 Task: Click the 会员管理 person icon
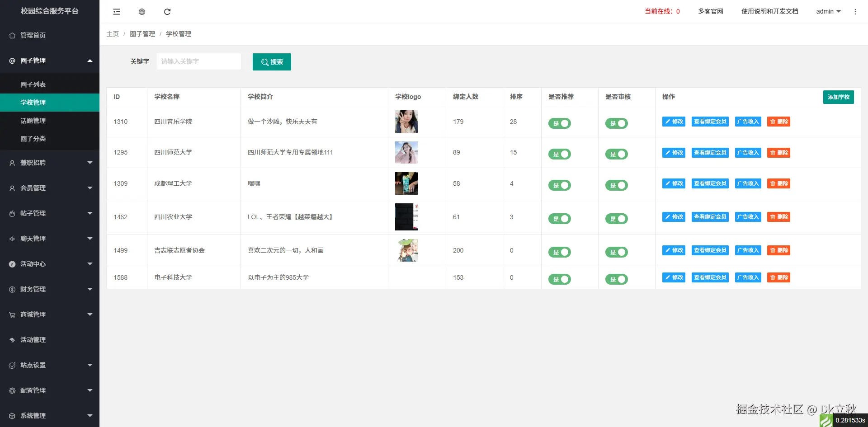12,188
